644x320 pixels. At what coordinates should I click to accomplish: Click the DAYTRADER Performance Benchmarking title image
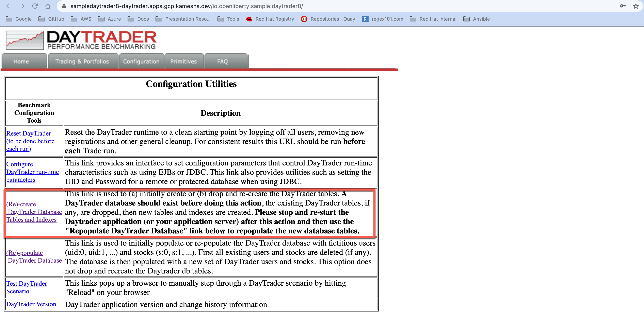pos(101,40)
